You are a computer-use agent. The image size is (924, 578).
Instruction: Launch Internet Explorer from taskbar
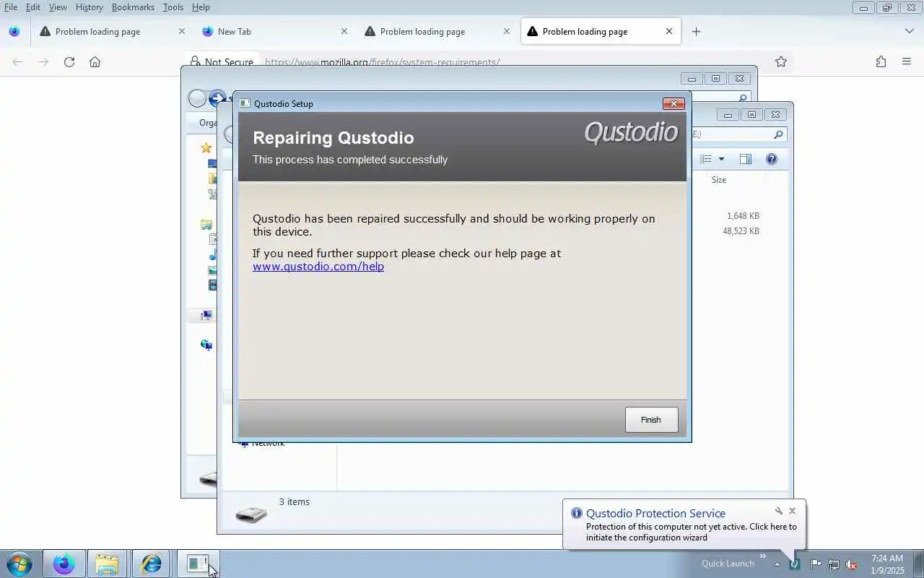(x=151, y=564)
